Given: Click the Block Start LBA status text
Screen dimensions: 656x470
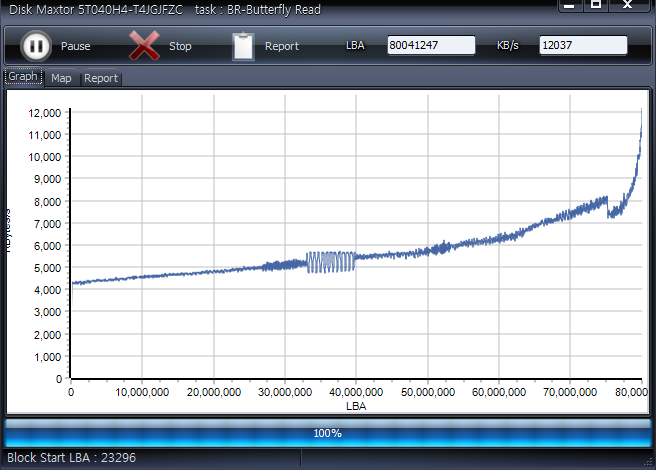Looking at the screenshot, I should [71, 459].
